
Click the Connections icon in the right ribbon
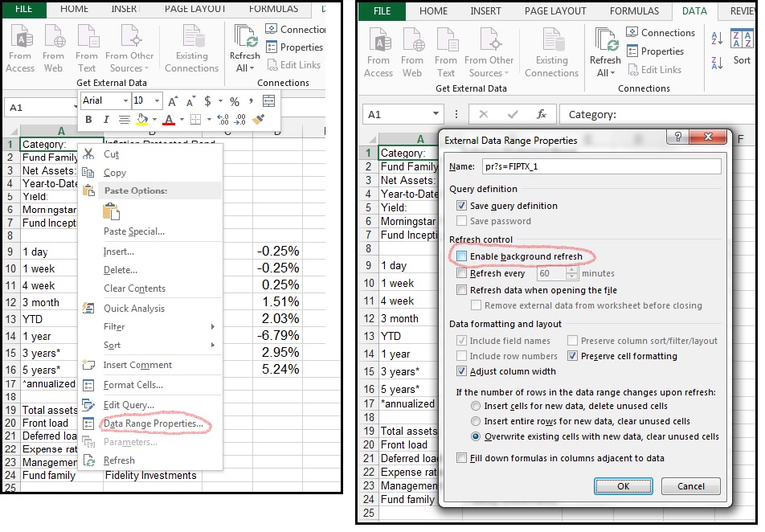coord(632,32)
